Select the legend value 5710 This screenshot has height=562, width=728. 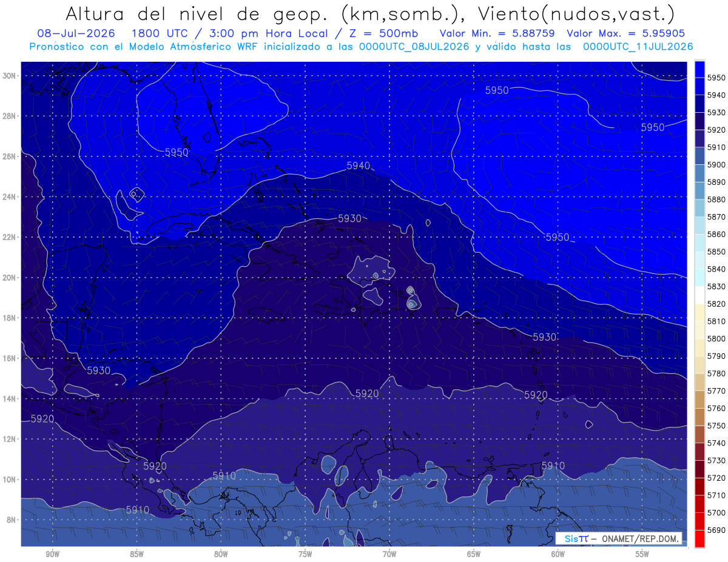click(x=716, y=495)
